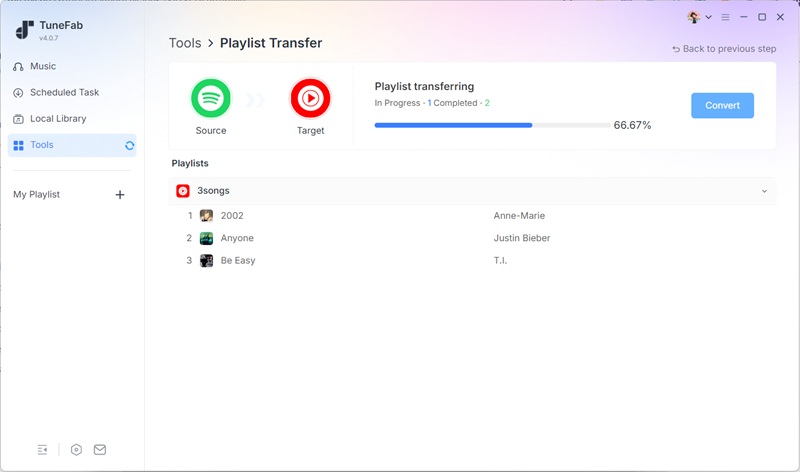Click artist T.I.
The height and width of the screenshot is (472, 800).
pos(500,261)
